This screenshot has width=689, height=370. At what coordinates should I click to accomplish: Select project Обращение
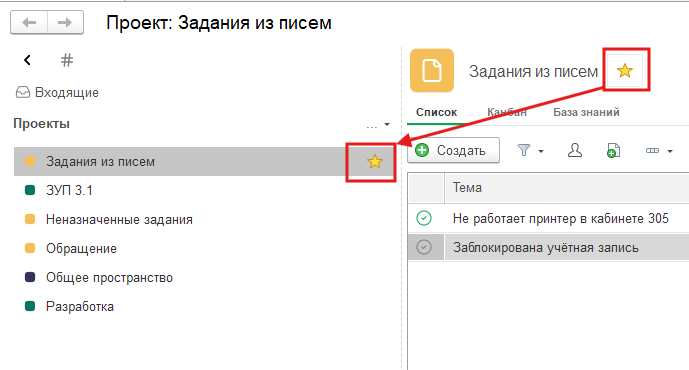[81, 248]
